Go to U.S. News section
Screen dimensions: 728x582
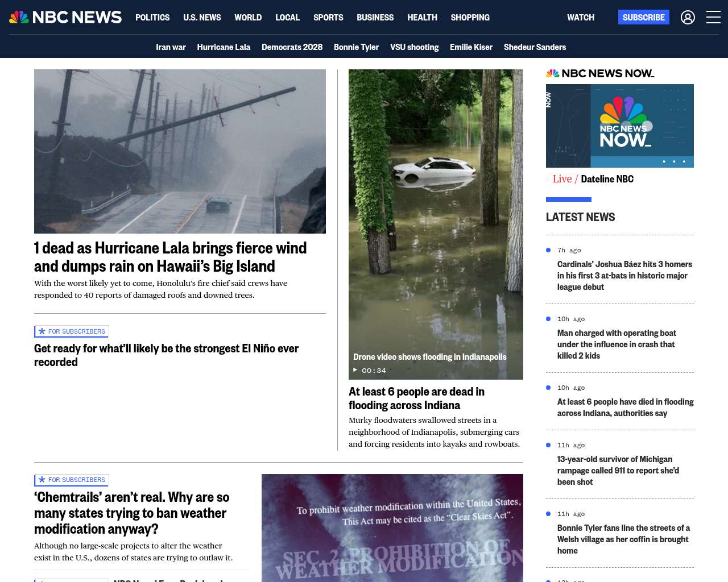202,18
